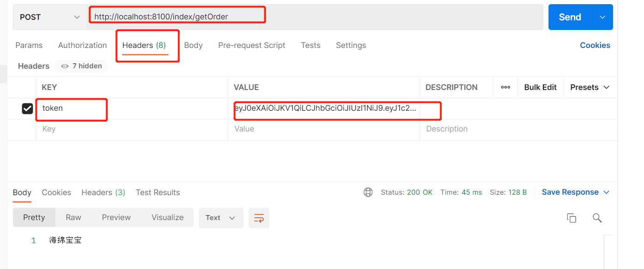Click the Bulk Edit link
The width and height of the screenshot is (644, 269).
click(540, 87)
